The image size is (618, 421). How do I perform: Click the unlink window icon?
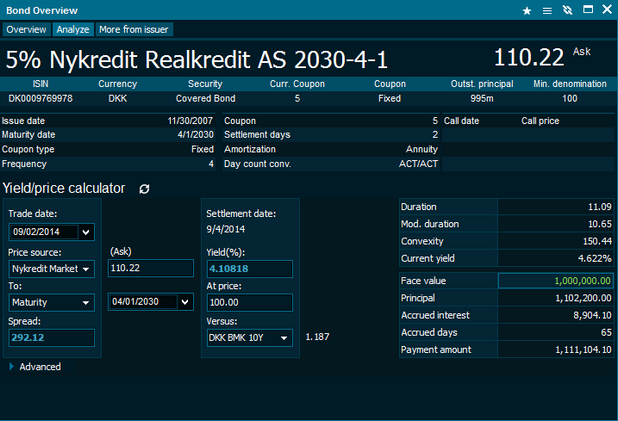[568, 10]
